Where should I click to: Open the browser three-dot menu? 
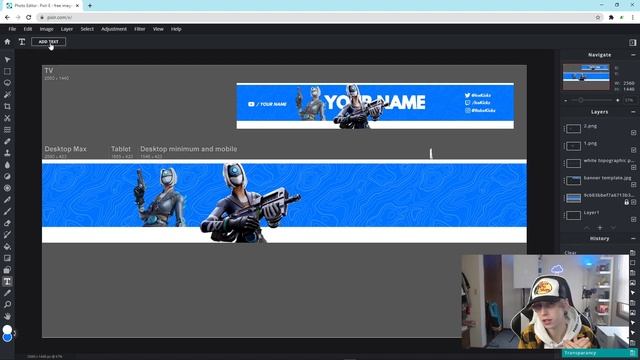[633, 18]
